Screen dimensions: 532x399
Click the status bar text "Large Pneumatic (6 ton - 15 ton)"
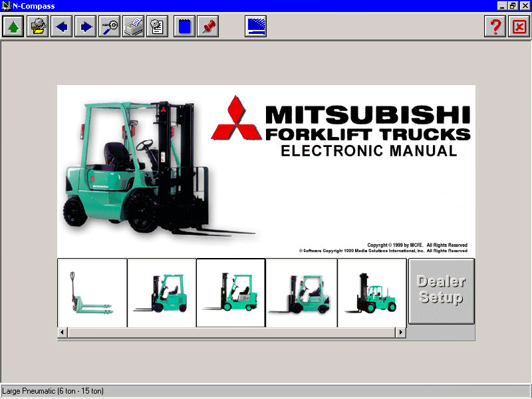pyautogui.click(x=53, y=391)
